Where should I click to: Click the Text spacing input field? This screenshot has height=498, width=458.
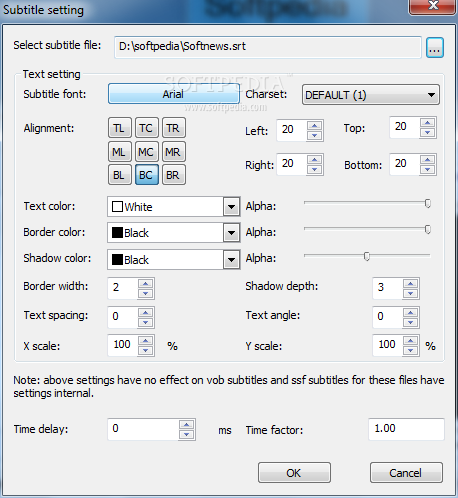click(123, 317)
